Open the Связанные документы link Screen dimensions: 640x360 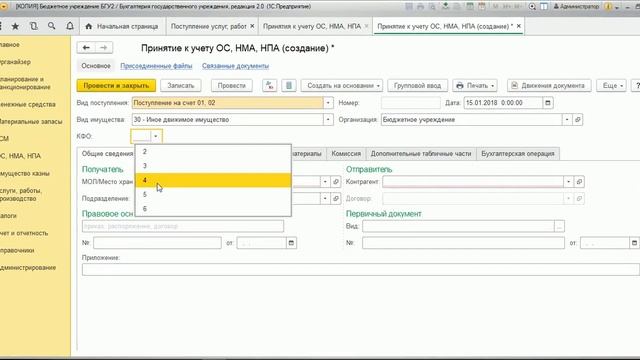point(236,66)
